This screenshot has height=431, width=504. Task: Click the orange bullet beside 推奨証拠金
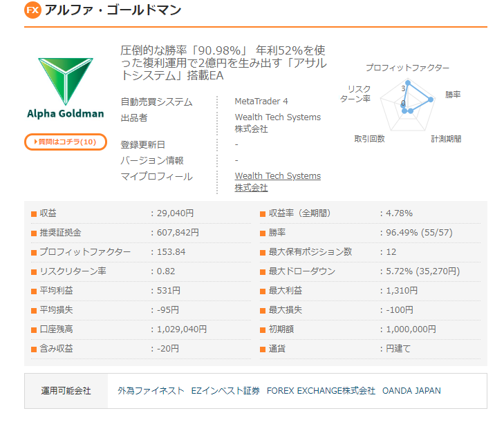34,233
